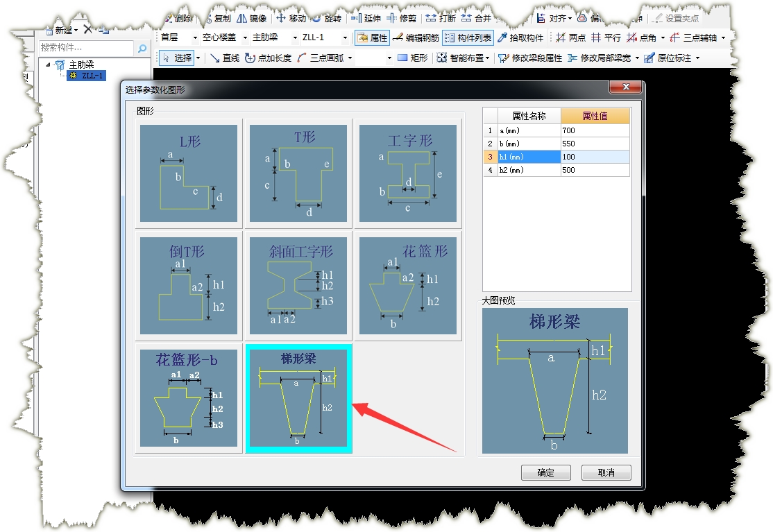Viewport: 773px width, 532px height.
Task: Click the h2(mm) value 500
Action: point(595,170)
